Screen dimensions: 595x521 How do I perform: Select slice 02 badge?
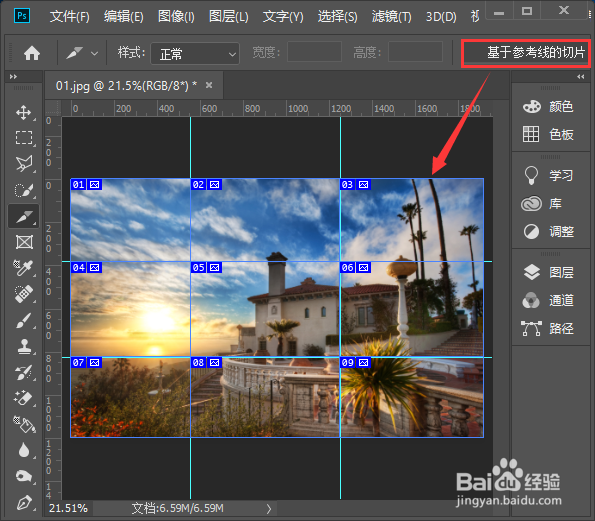tap(206, 185)
